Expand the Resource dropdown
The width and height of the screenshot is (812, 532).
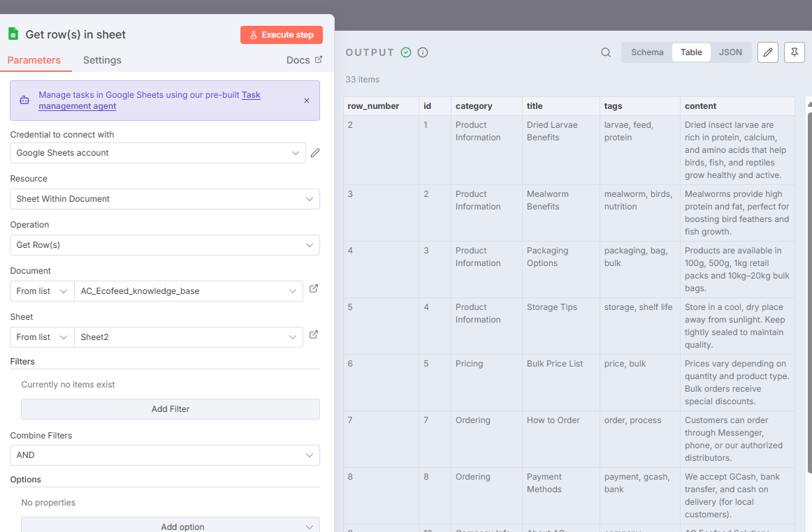click(165, 199)
